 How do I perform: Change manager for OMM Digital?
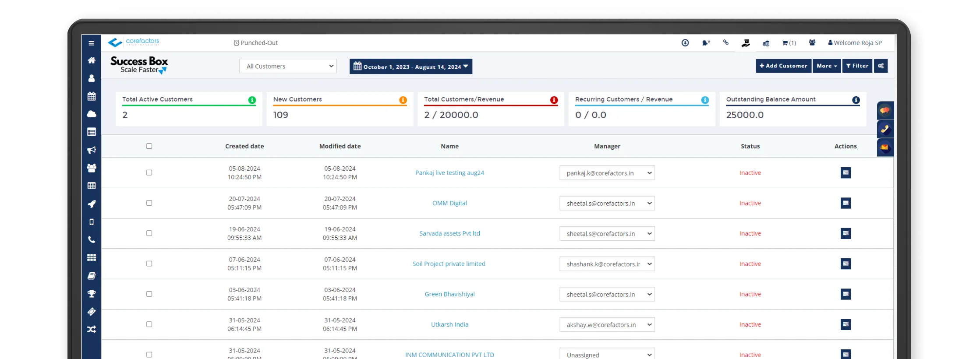coord(607,203)
